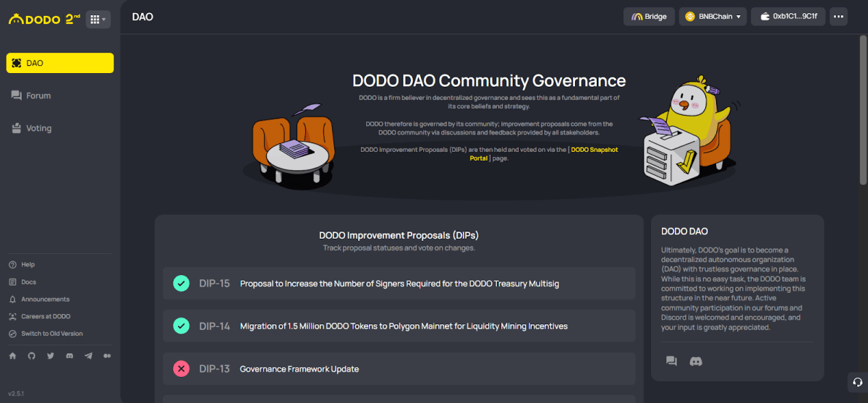Screen dimensions: 868x403
Task: Open the Twitter icon link
Action: pyautogui.click(x=51, y=356)
